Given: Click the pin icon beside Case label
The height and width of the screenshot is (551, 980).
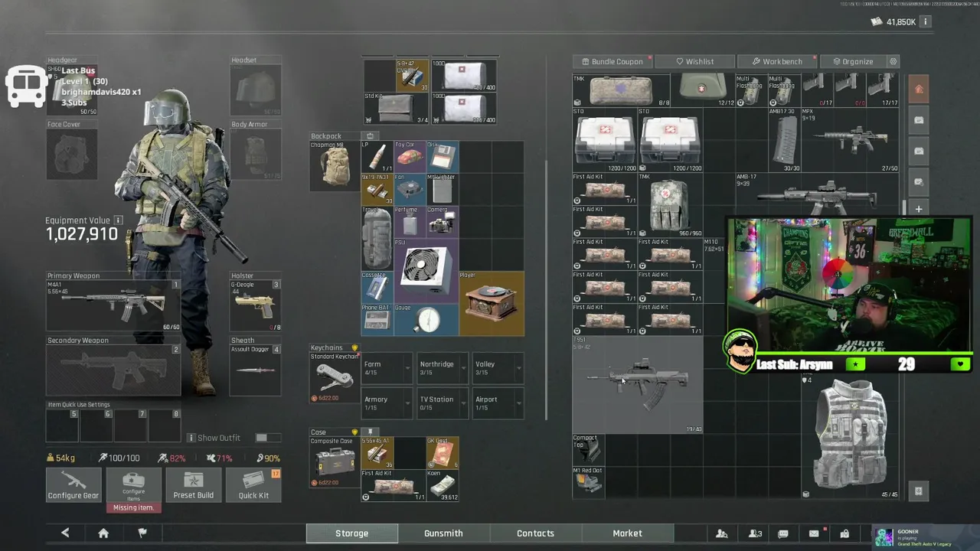Looking at the screenshot, I should 370,432.
